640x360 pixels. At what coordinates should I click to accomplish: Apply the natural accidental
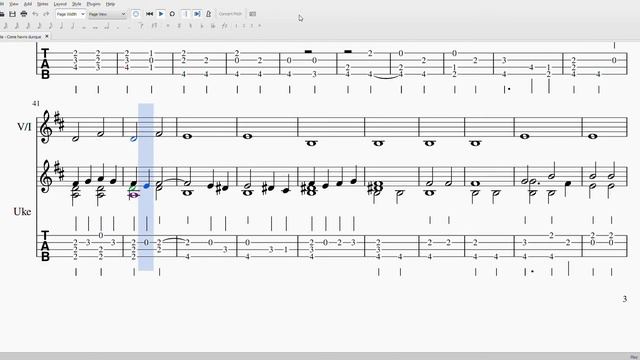tap(190, 26)
